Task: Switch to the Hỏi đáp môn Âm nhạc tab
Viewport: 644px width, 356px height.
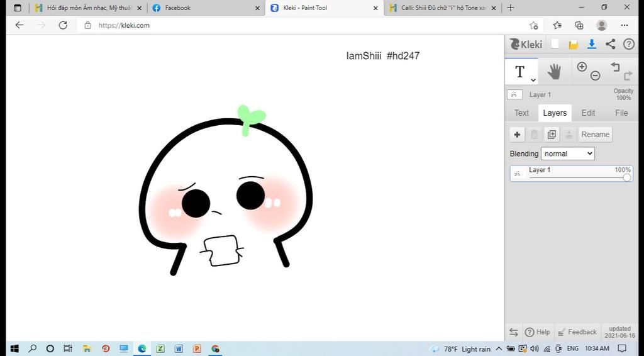Action: coord(88,8)
